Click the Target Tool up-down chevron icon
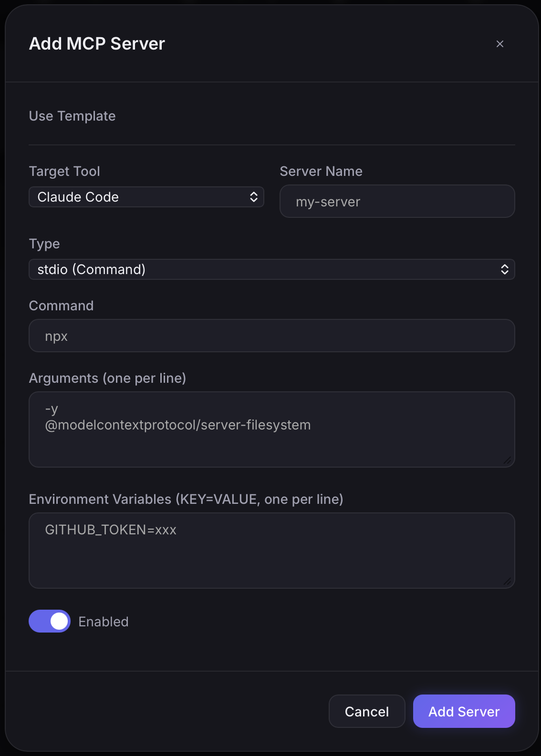The image size is (541, 756). (254, 197)
